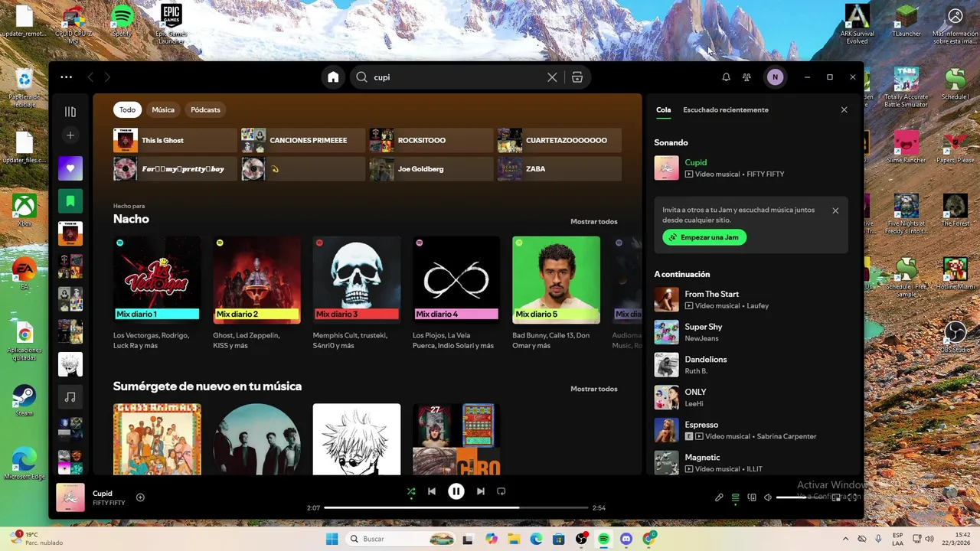The width and height of the screenshot is (980, 551).
Task: Open the Browse icon next to search bar
Action: (577, 77)
